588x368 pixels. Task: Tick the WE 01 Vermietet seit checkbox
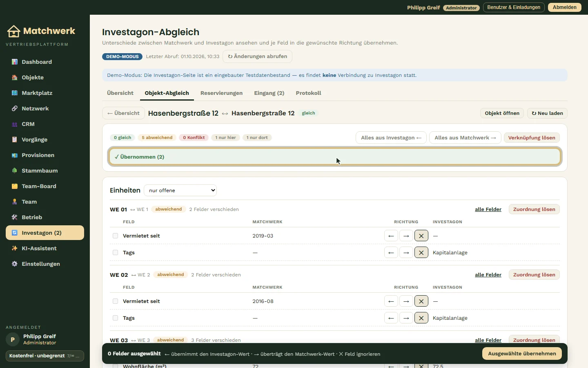116,236
